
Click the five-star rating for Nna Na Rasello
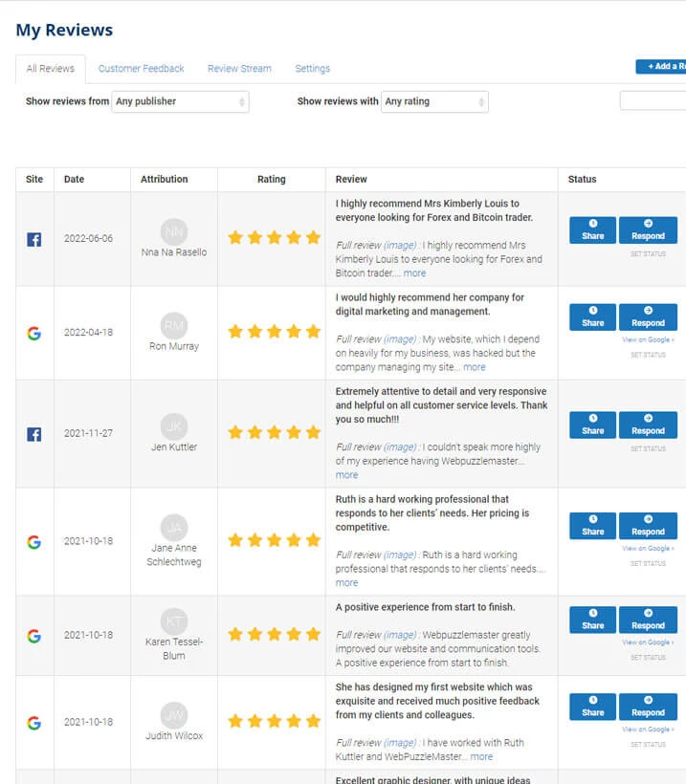[x=274, y=237]
